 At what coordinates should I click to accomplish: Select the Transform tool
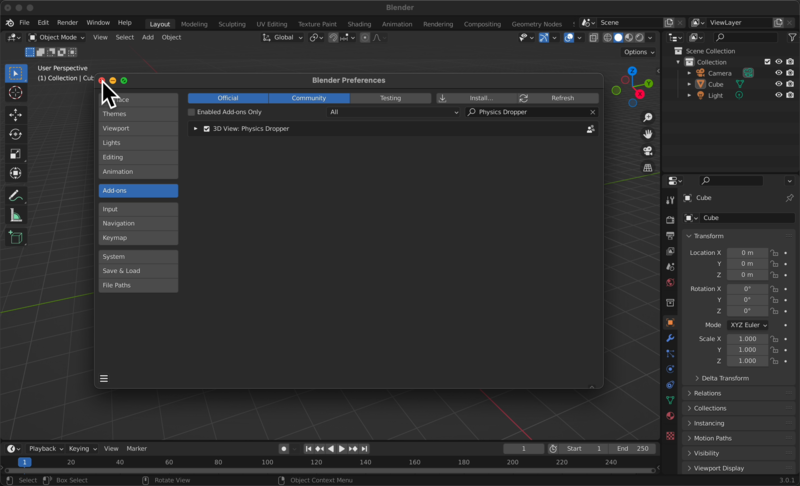pos(16,173)
